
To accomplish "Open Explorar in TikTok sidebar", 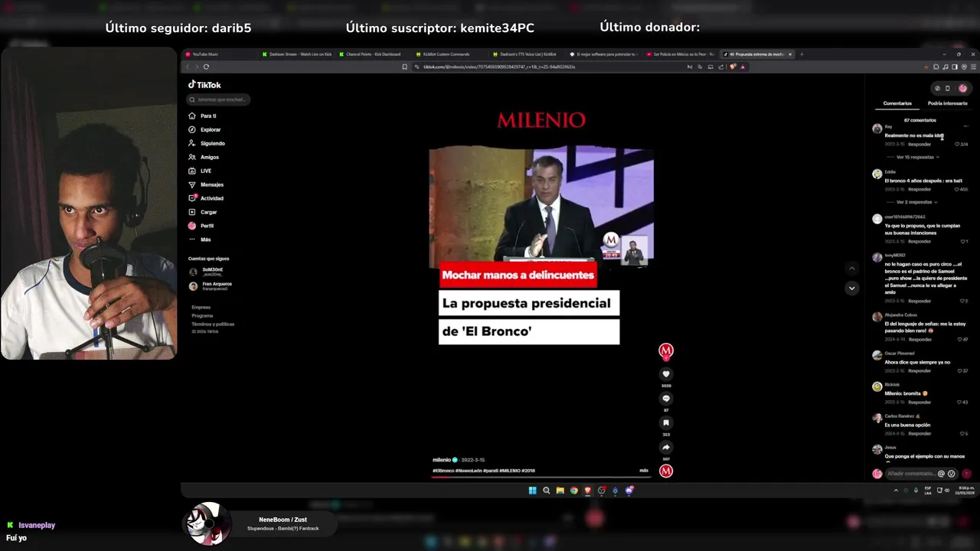I will (x=204, y=129).
